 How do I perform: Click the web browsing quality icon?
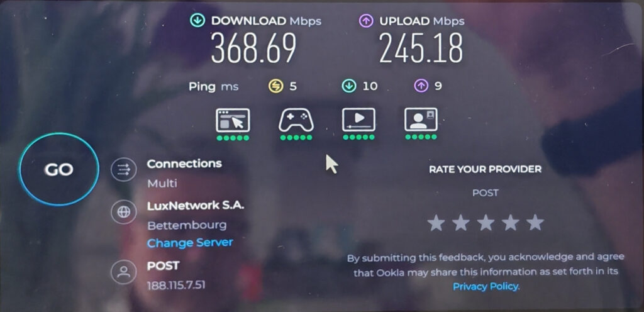tap(233, 120)
